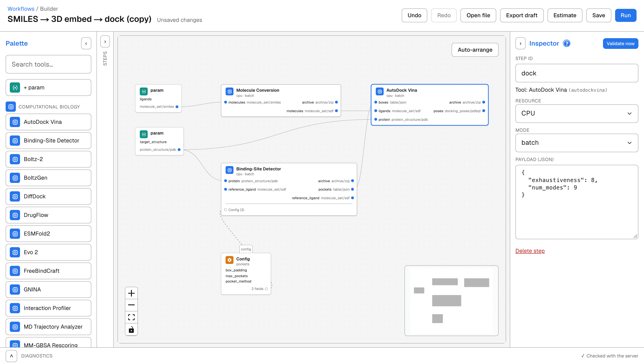Click the target_structure param node icon
Viewport: 644px width, 364px height.
pyautogui.click(x=144, y=134)
